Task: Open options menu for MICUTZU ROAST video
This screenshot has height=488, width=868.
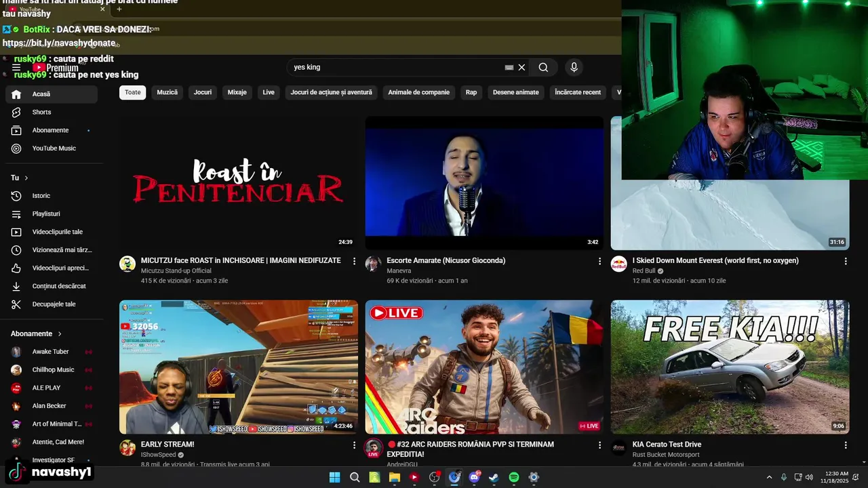Action: (354, 261)
